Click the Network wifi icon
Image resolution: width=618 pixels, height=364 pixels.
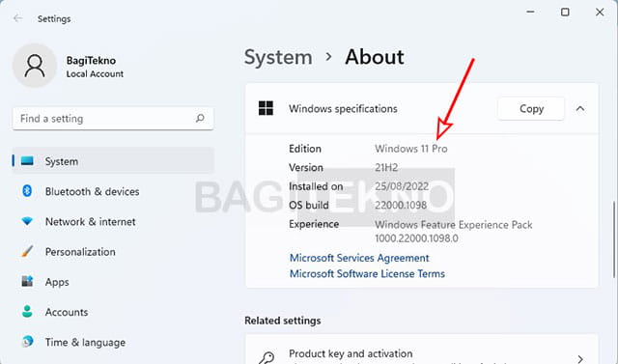(27, 221)
